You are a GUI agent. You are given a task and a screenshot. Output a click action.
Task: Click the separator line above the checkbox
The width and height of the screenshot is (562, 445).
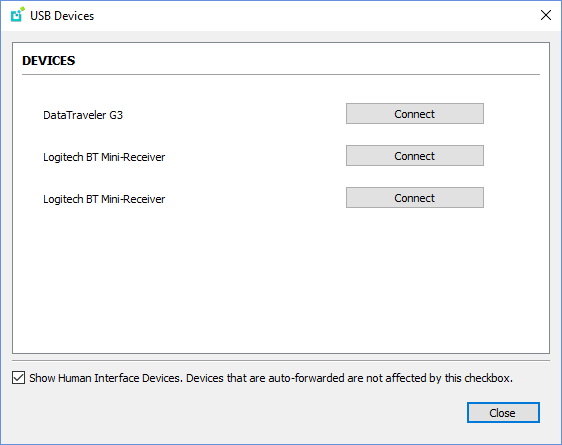tap(281, 360)
